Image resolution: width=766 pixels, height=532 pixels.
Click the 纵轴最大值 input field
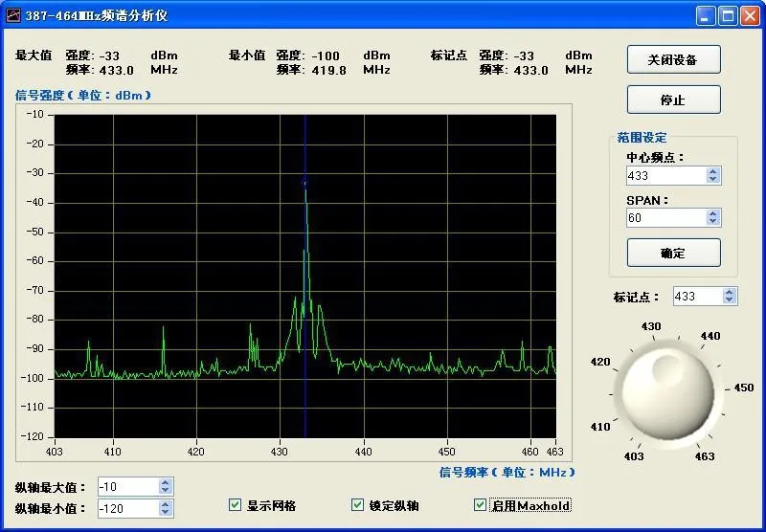(128, 487)
